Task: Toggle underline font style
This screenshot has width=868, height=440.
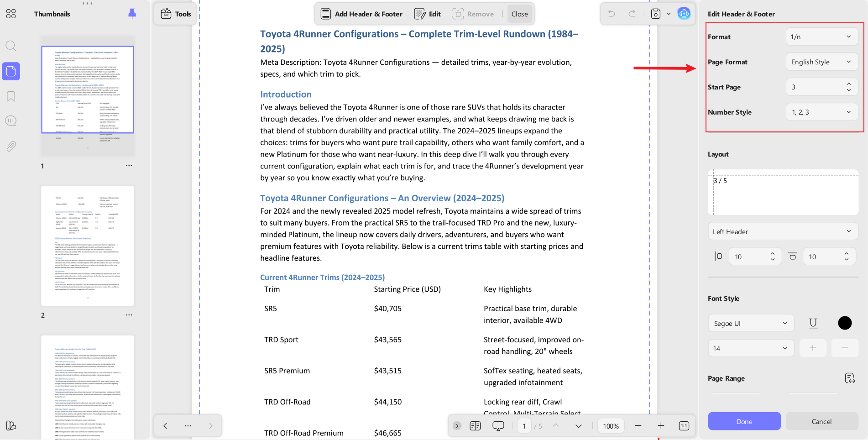Action: (x=813, y=323)
